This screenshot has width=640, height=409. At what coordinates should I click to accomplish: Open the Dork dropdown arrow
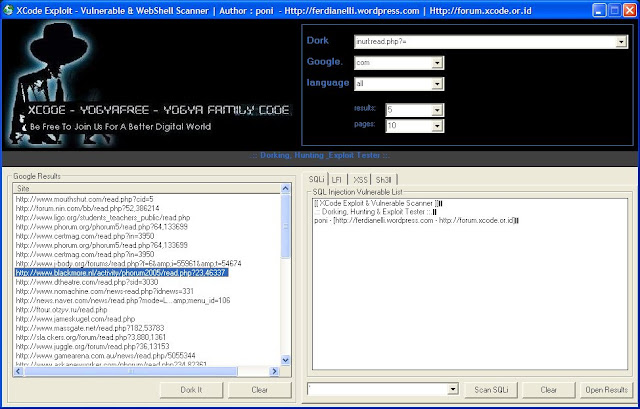[621, 42]
